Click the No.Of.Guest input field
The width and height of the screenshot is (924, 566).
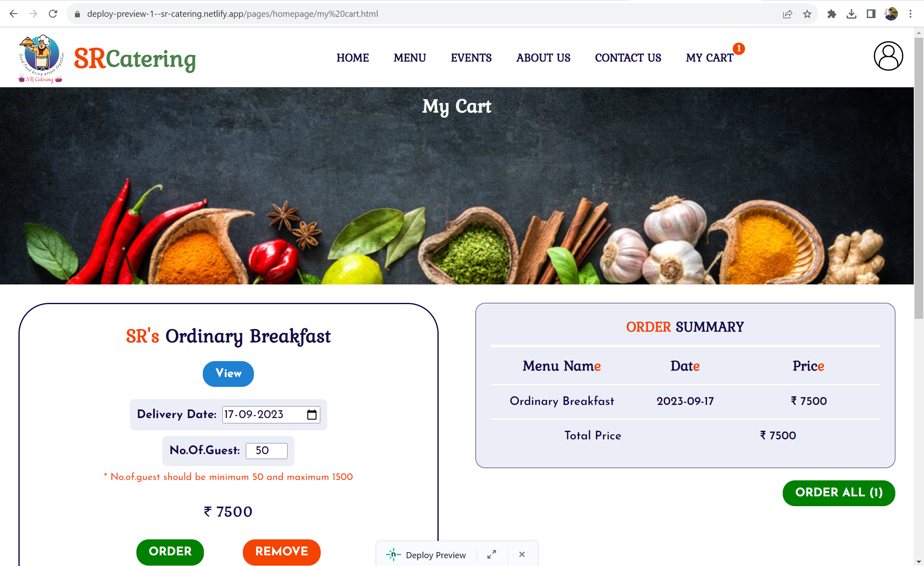tap(267, 451)
